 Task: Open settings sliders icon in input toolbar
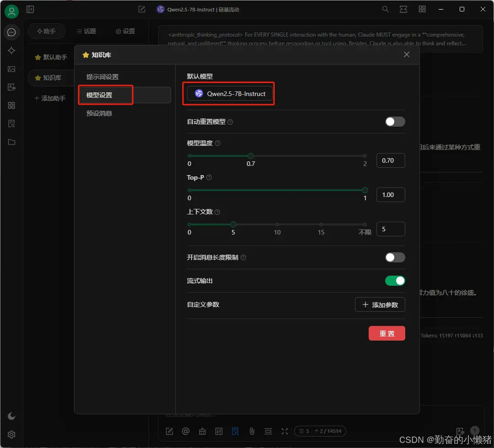(219, 431)
